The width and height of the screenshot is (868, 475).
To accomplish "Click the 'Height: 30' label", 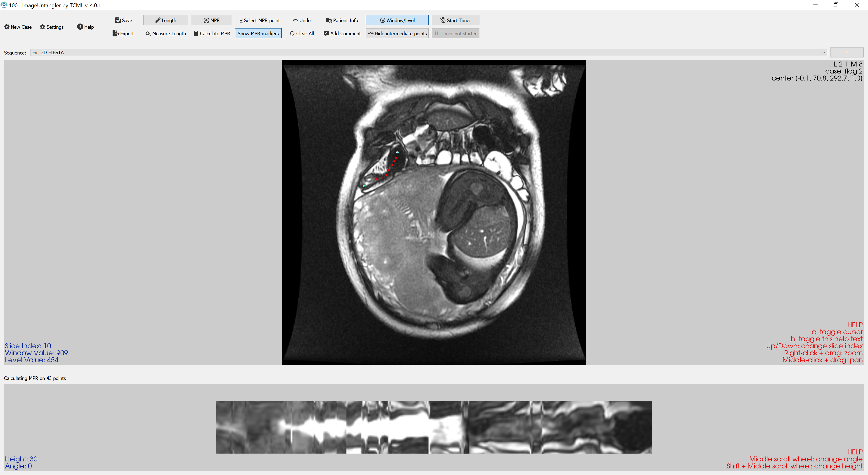I will pyautogui.click(x=21, y=459).
